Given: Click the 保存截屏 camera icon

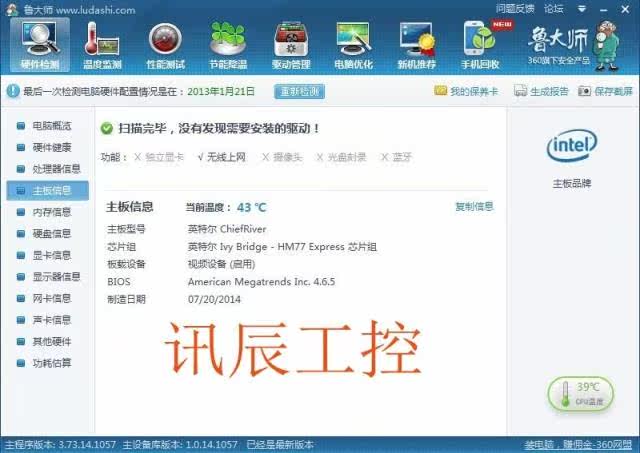Looking at the screenshot, I should coord(584,91).
